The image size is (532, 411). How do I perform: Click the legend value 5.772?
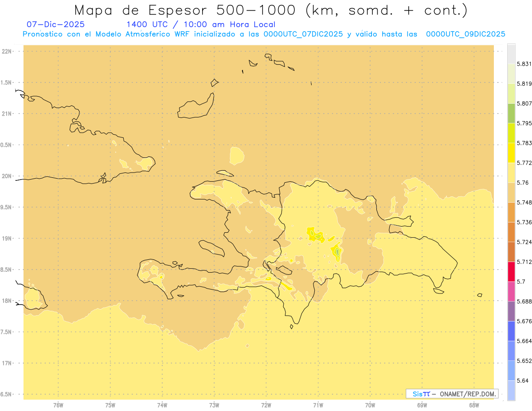[x=524, y=163]
